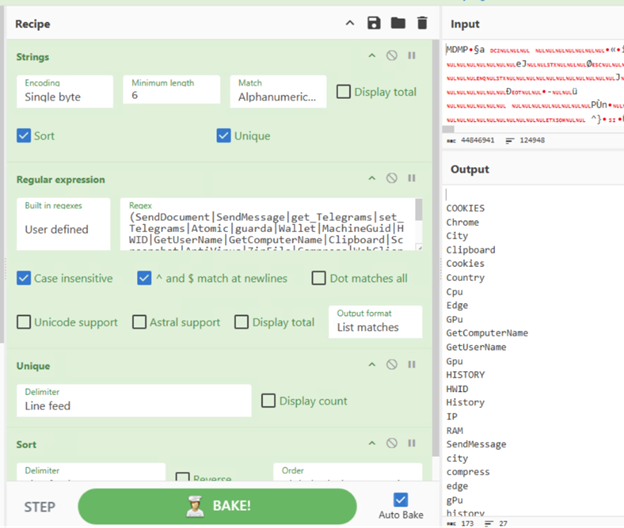Screen dimensions: 624x528
Task: Pause at the Regular expression operation
Action: pyautogui.click(x=412, y=178)
